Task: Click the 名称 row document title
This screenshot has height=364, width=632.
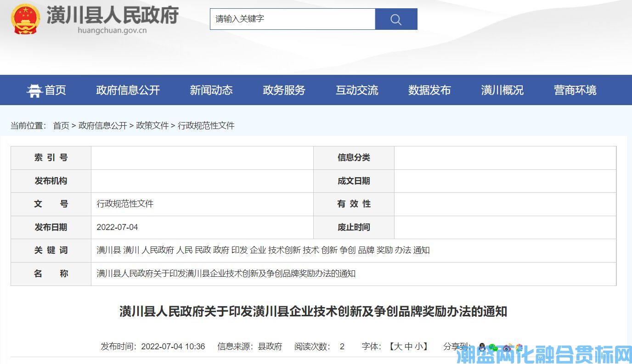Action: click(226, 274)
